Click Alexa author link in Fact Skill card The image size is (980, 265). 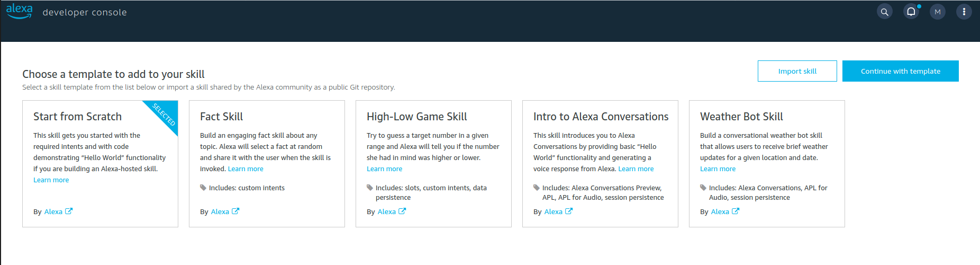[220, 211]
